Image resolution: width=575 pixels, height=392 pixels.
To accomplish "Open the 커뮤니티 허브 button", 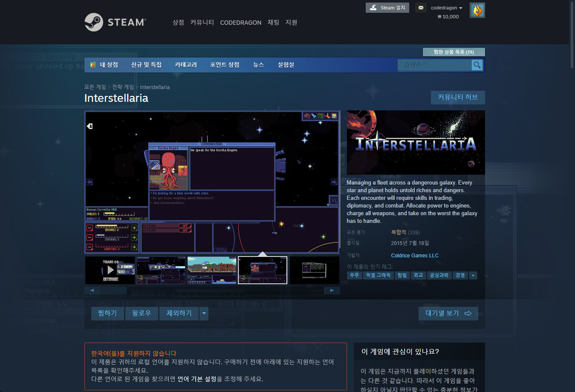I will (x=458, y=97).
